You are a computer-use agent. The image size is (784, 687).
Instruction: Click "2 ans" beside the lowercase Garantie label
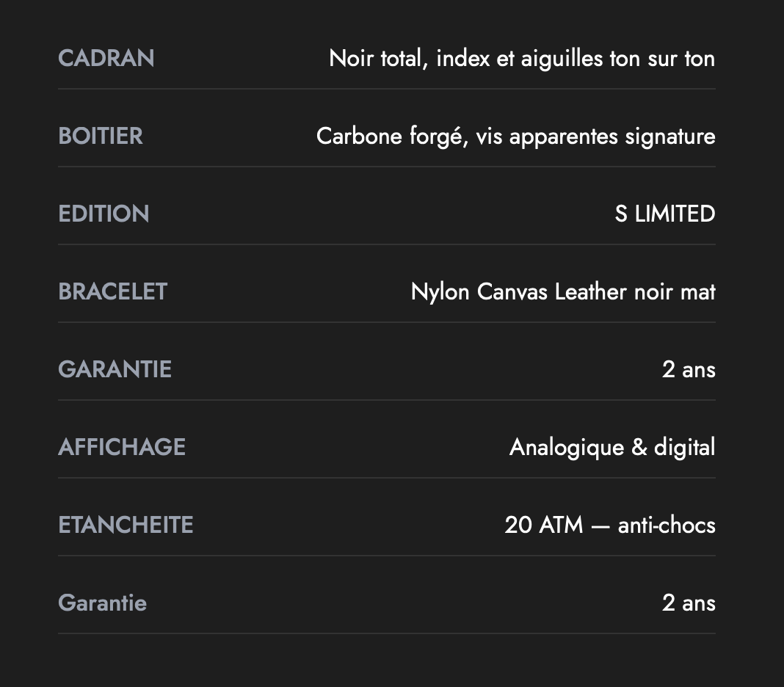(689, 603)
